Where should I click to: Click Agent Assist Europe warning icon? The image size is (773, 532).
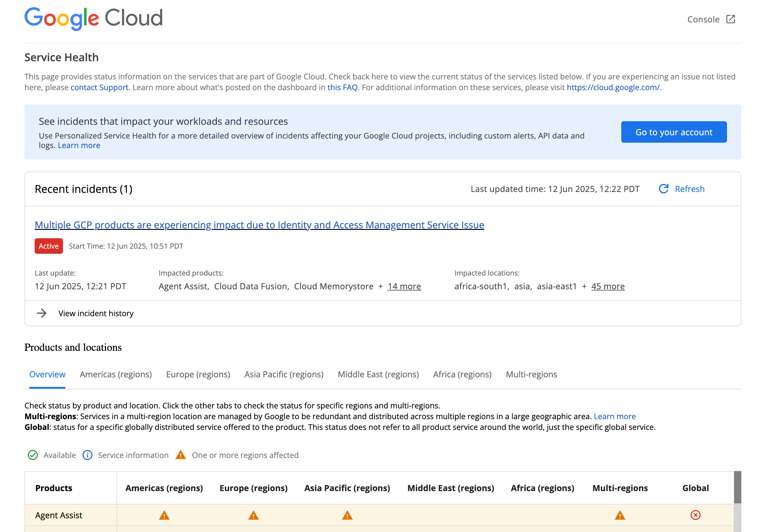pos(254,515)
